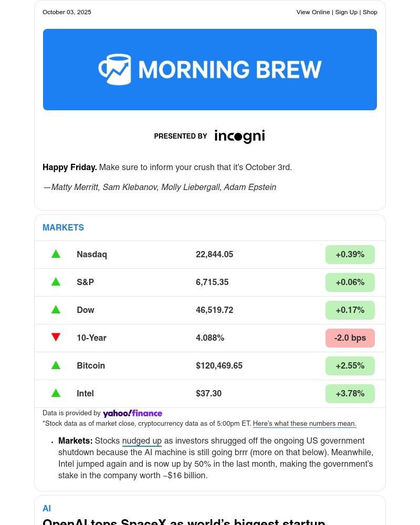Viewport: 420px width, 525px height.
Task: Click the Yahoo Finance logo
Action: coord(132,414)
